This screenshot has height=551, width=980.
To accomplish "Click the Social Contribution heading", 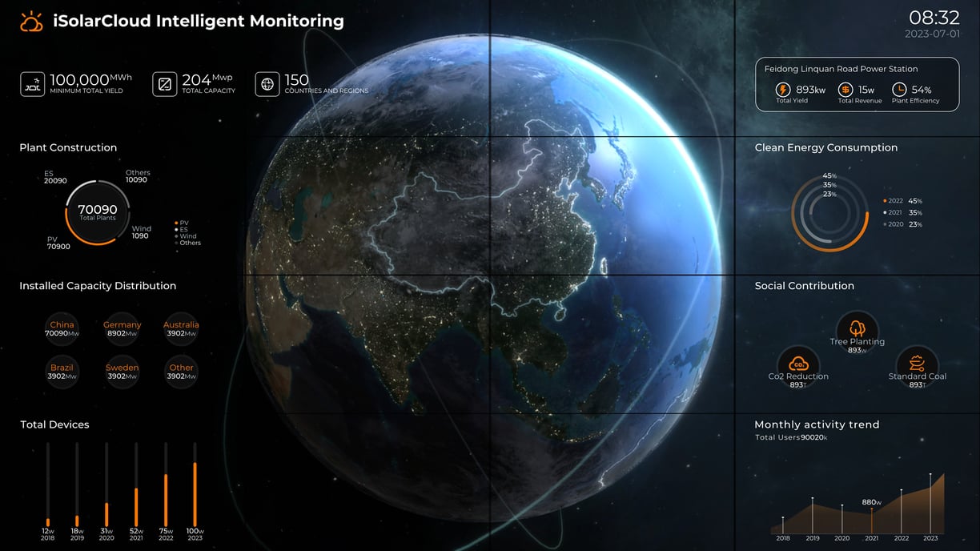I will (805, 286).
